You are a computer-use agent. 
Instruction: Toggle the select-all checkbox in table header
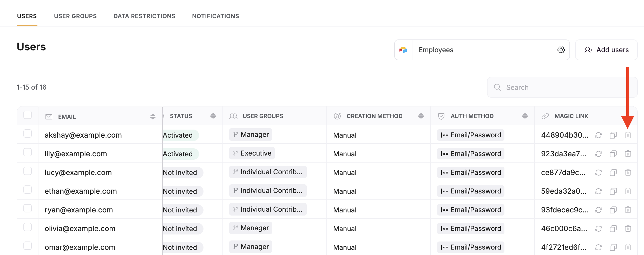tap(28, 115)
